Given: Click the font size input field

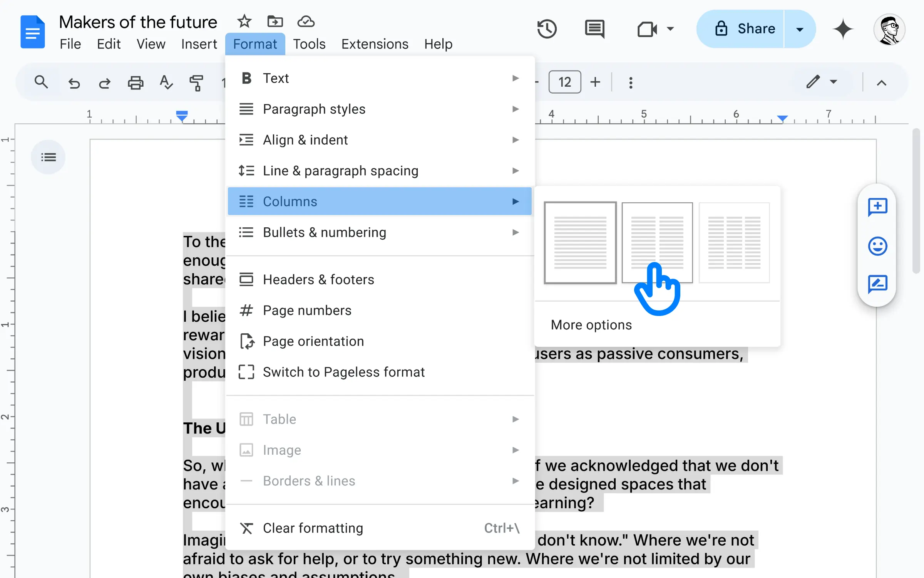Looking at the screenshot, I should point(564,81).
